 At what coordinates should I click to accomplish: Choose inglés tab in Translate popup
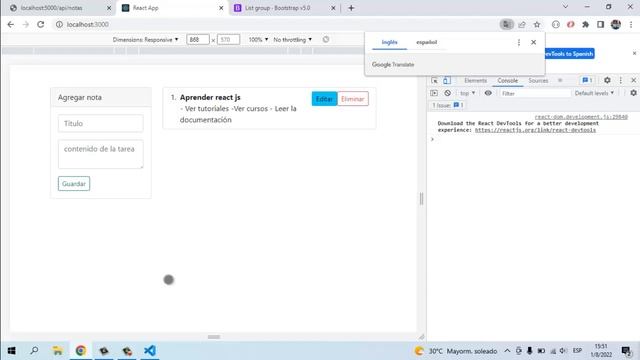click(x=389, y=42)
